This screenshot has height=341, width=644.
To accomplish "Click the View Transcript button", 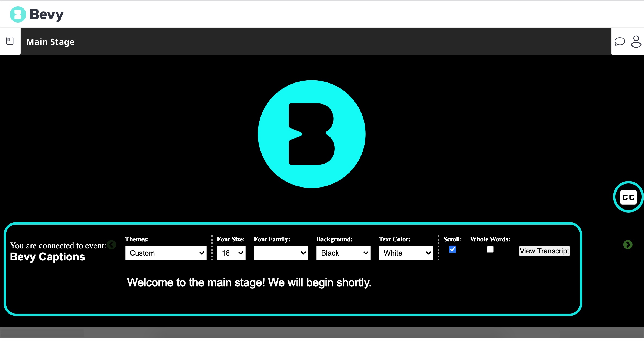I will 544,251.
